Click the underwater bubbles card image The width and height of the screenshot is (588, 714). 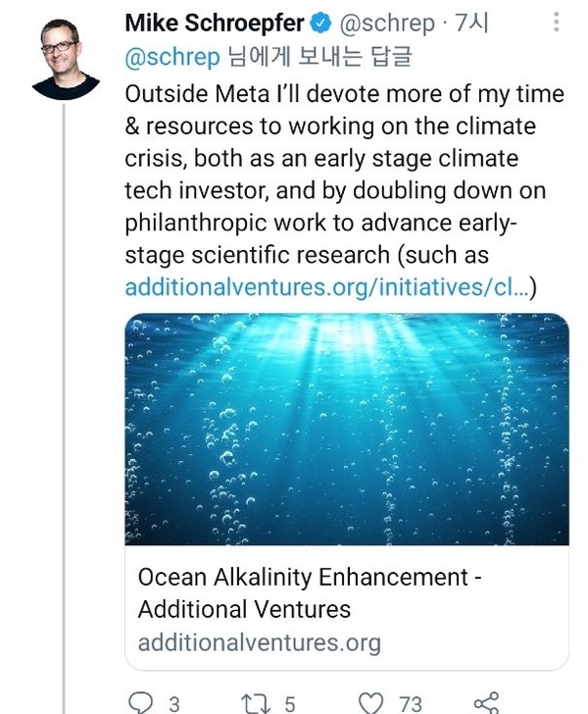click(347, 430)
